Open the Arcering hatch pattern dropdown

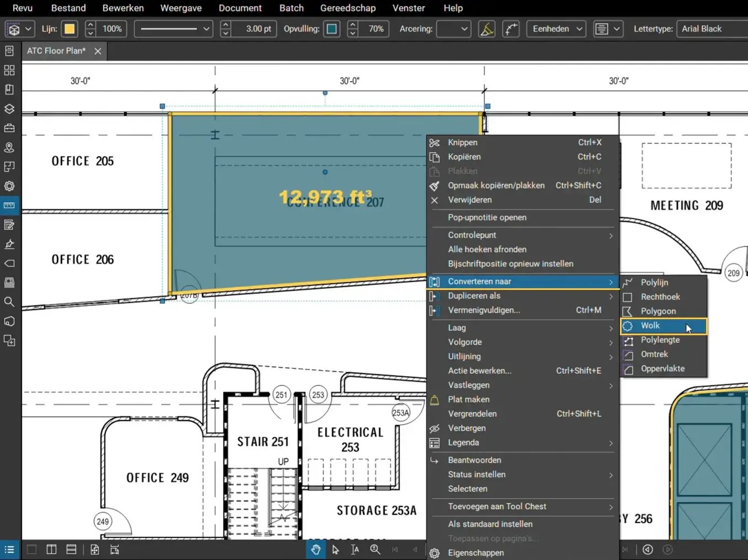coord(453,29)
